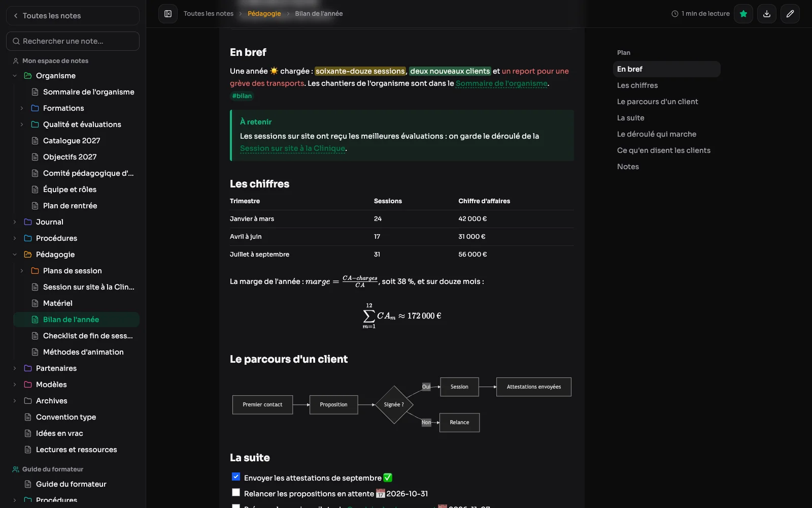Click the Convention type document icon
Image resolution: width=812 pixels, height=508 pixels.
pyautogui.click(x=28, y=417)
